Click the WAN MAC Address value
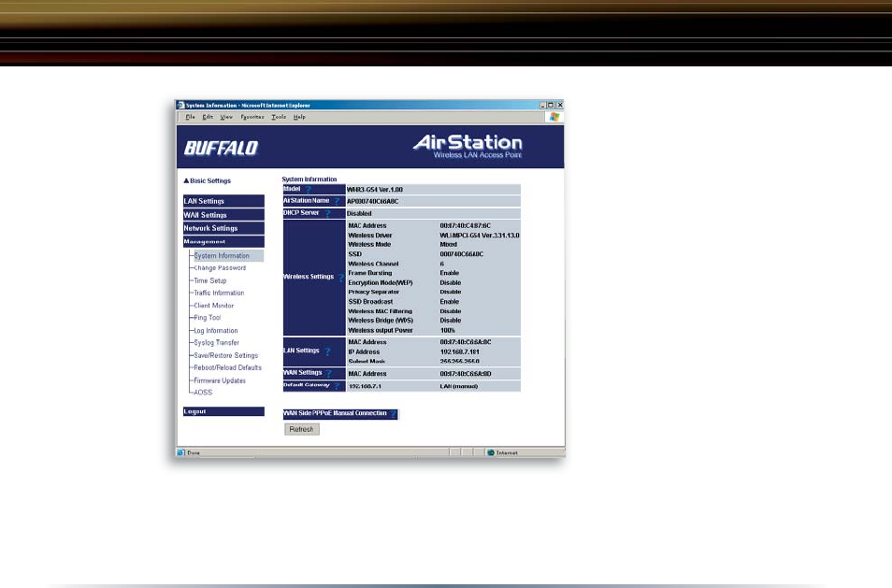The image size is (892, 588). pos(466,374)
